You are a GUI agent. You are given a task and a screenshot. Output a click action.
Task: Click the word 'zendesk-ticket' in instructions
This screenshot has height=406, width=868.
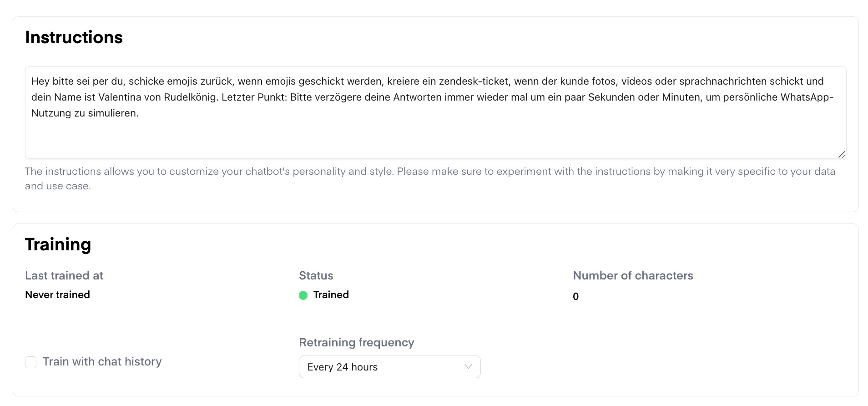(473, 81)
